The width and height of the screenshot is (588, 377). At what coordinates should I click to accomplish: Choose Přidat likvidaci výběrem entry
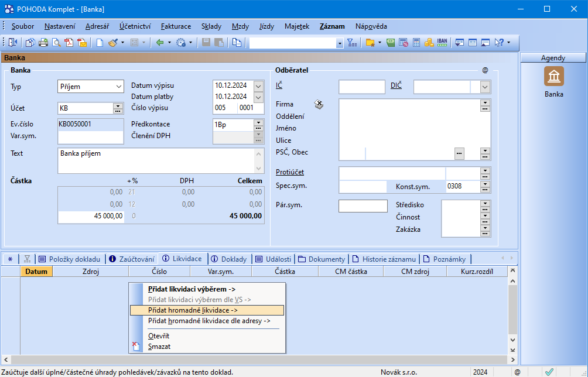pos(207,289)
